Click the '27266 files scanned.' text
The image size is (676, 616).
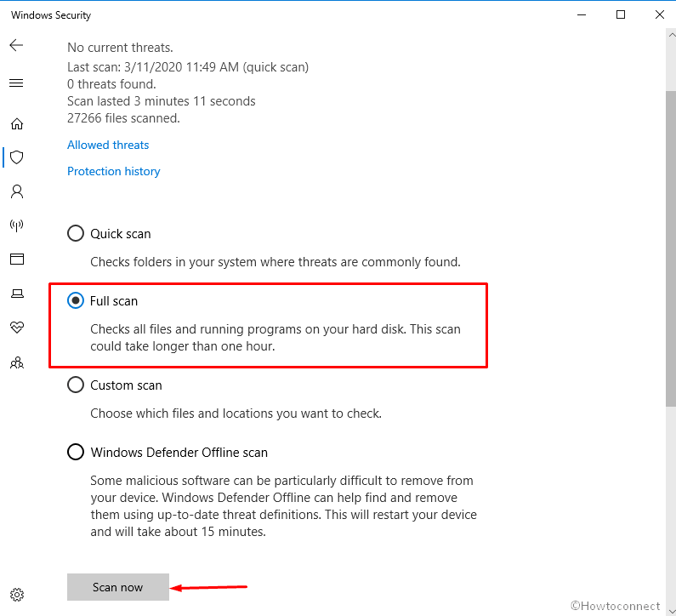(124, 117)
